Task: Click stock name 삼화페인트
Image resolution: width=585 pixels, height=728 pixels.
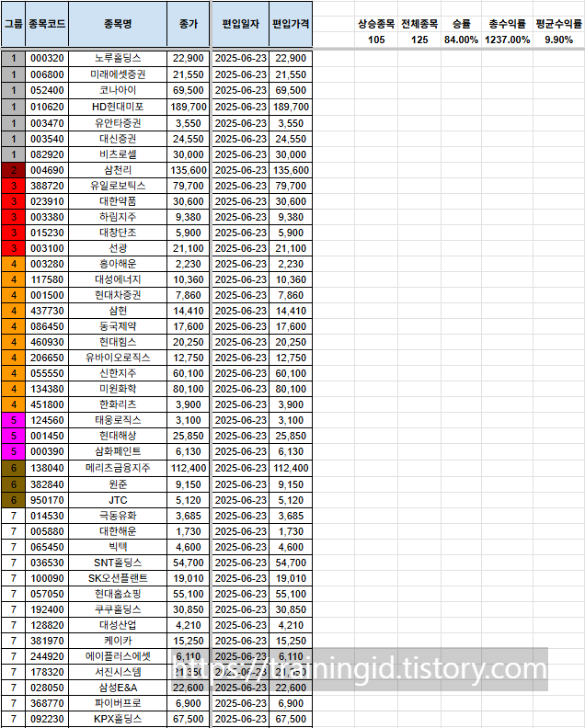Action: pyautogui.click(x=118, y=451)
